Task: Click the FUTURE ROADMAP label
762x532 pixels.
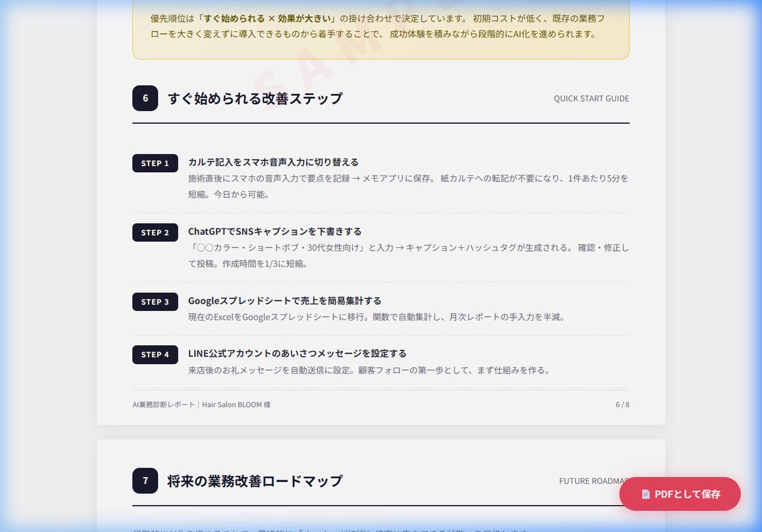Action: (594, 481)
